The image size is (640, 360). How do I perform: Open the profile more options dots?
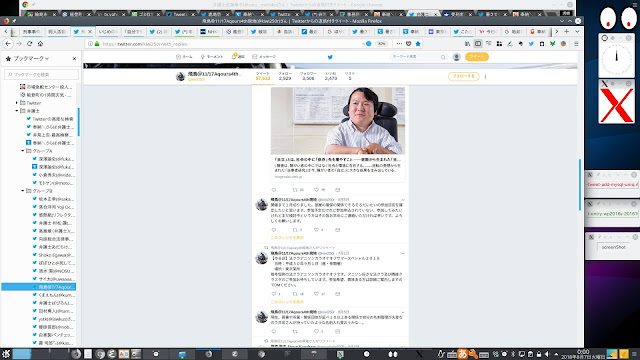click(x=485, y=76)
